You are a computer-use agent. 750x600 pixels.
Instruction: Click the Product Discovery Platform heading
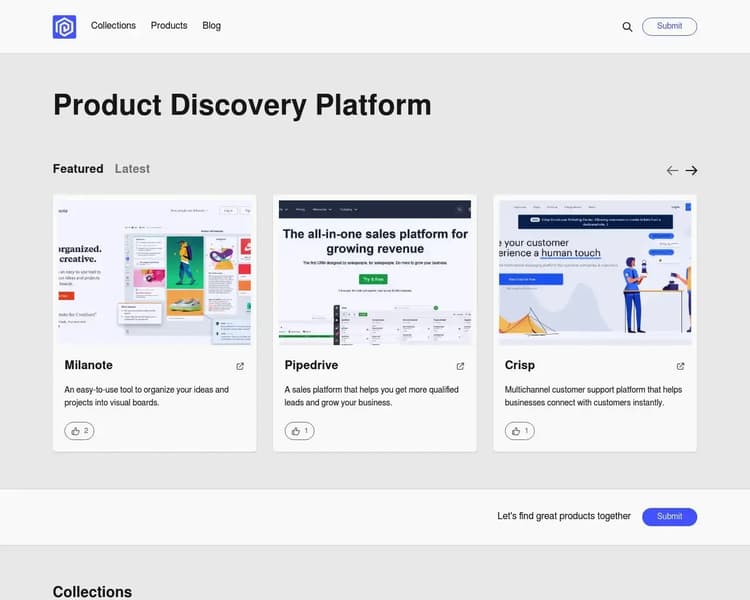242,105
